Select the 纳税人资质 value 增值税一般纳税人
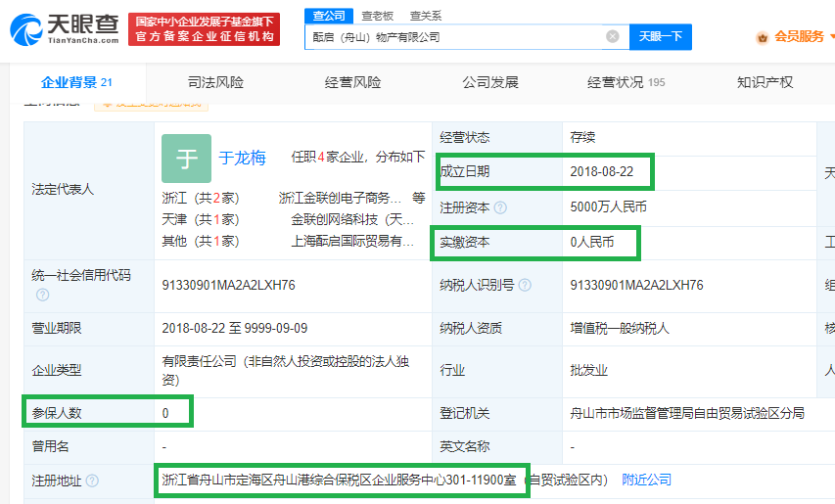Image resolution: width=835 pixels, height=504 pixels. pyautogui.click(x=620, y=328)
